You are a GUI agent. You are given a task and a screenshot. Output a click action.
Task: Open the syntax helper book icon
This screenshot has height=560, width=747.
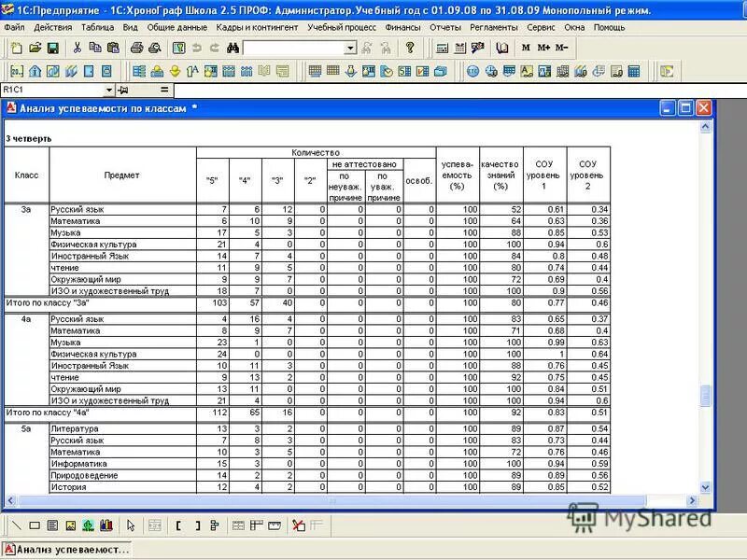[x=501, y=48]
